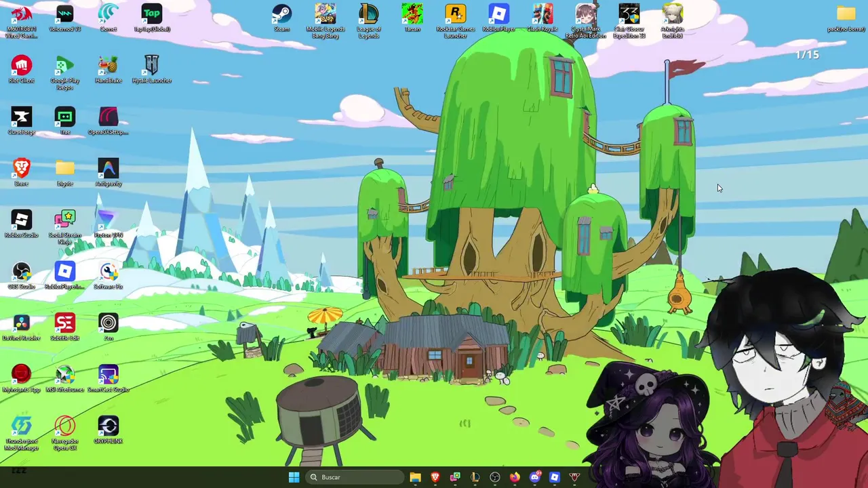Select the League of Legends desktop icon
Screen dimensions: 868x488
coord(369,22)
